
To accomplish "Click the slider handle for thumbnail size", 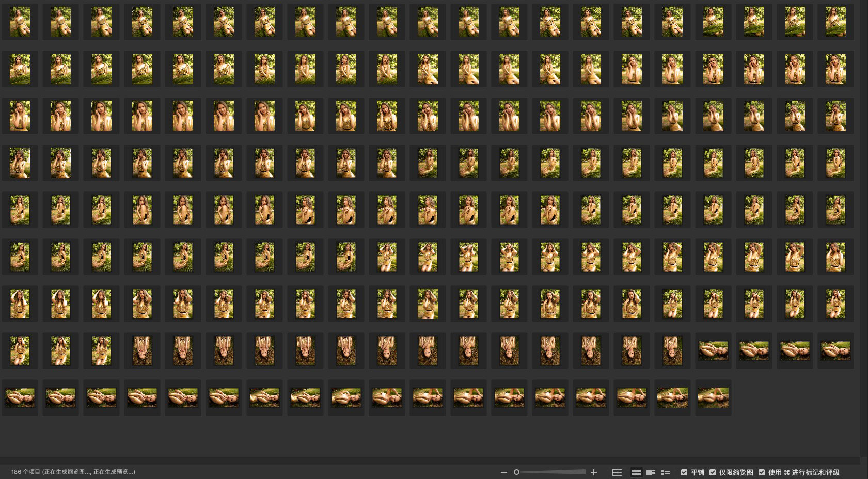I will click(x=516, y=472).
